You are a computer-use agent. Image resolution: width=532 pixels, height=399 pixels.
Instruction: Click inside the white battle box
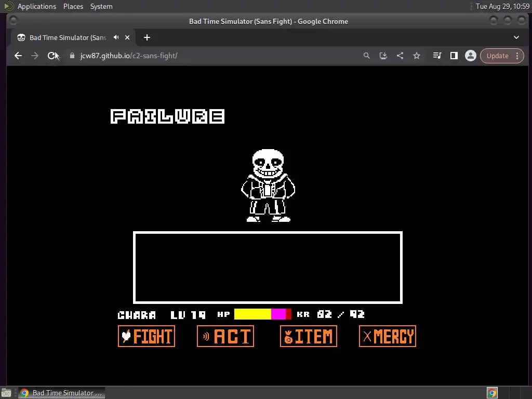point(268,268)
